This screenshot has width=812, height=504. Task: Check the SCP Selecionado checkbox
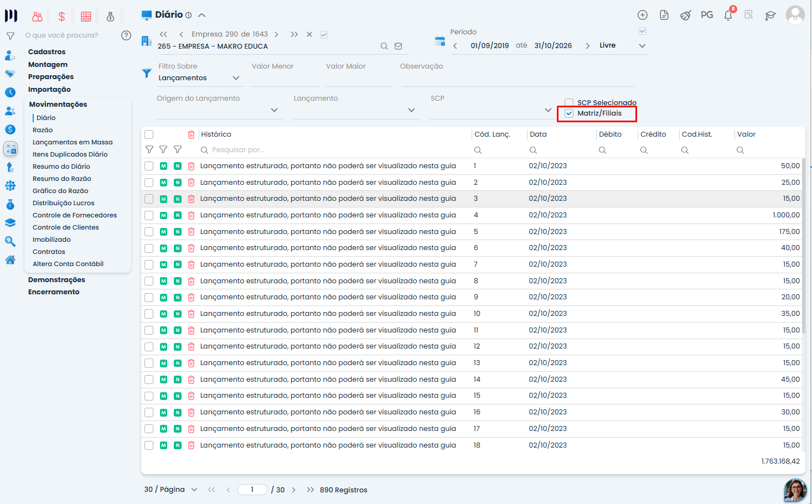click(x=569, y=102)
